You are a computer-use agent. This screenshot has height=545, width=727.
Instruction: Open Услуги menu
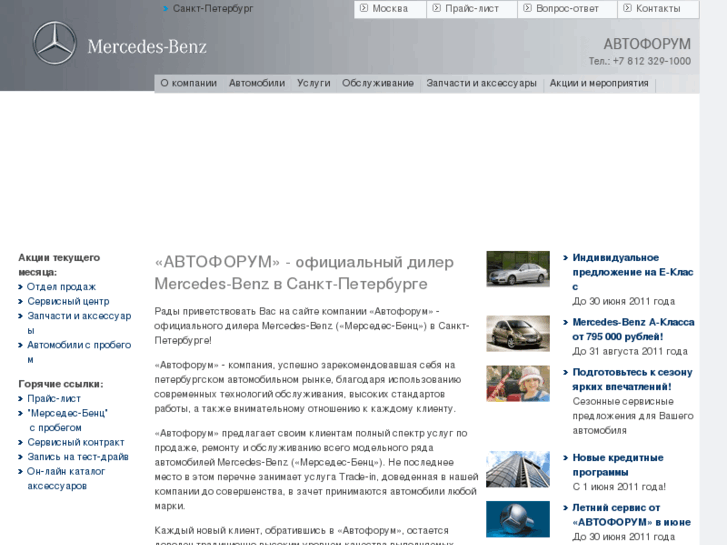click(314, 83)
